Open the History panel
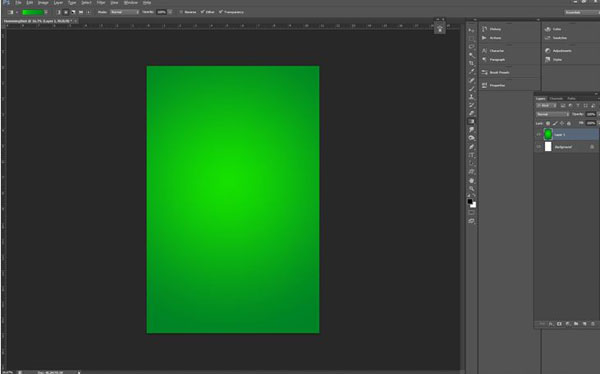The height and width of the screenshot is (374, 600). coord(492,29)
